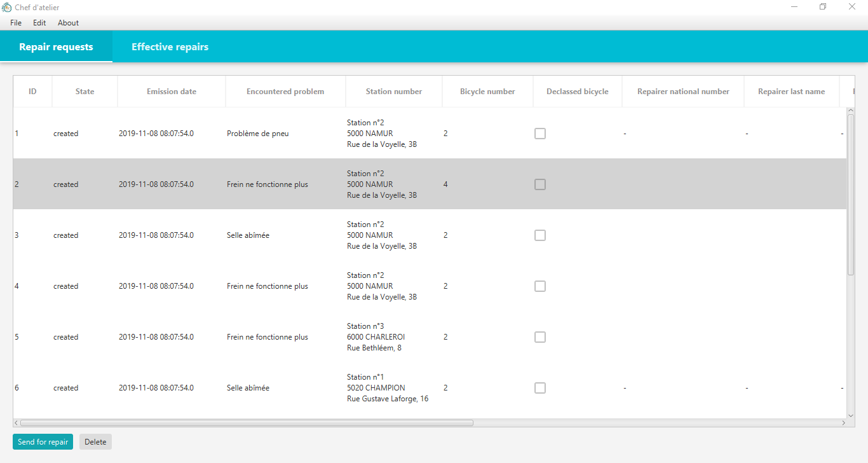This screenshot has height=463, width=868.
Task: Switch to the Repair requests tab
Action: point(56,47)
